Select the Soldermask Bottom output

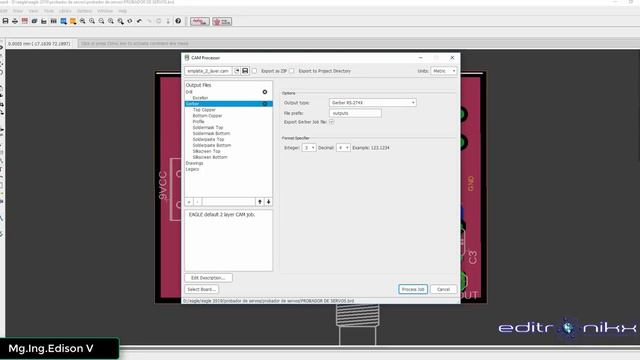point(211,133)
